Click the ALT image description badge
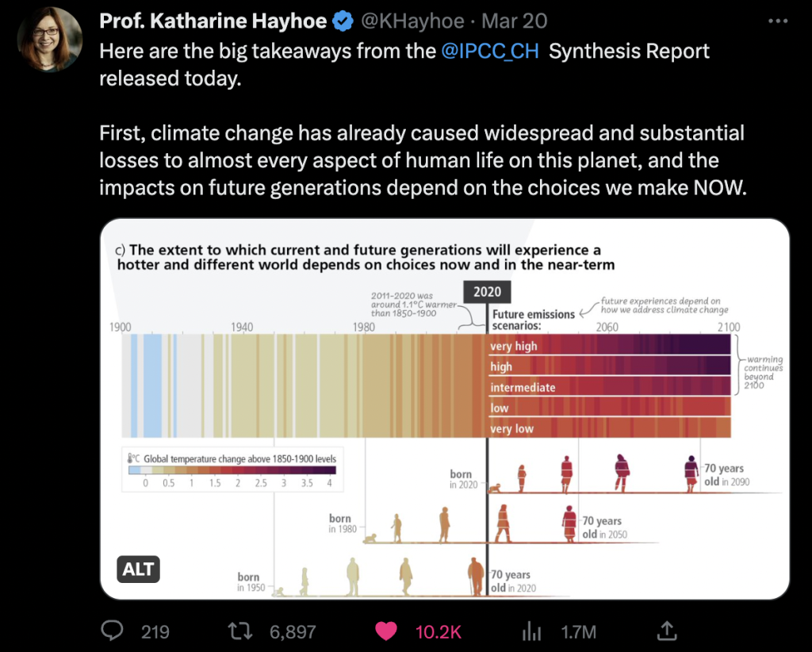Screen dimensions: 812x652 coord(138,568)
